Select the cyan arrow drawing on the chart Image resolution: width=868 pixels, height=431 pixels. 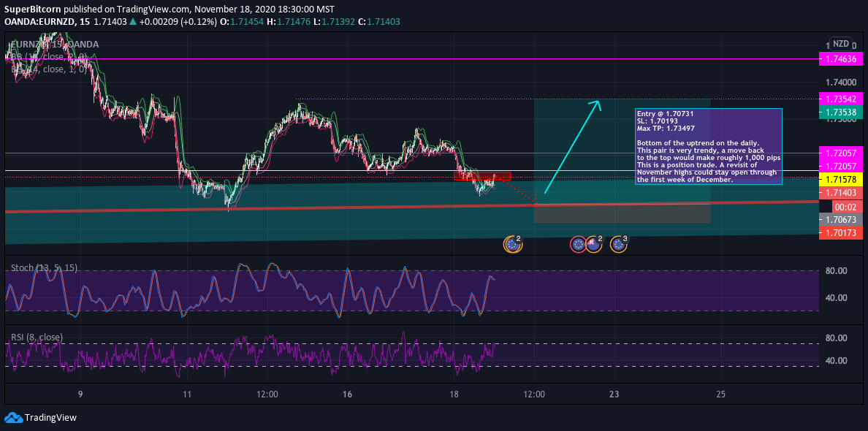(x=572, y=147)
